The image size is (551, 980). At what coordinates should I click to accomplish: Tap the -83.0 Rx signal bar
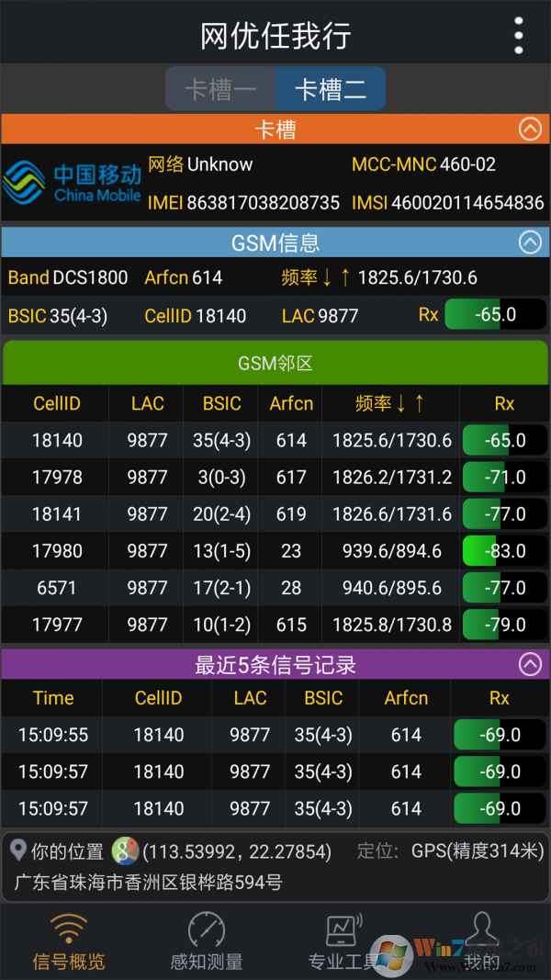504,551
